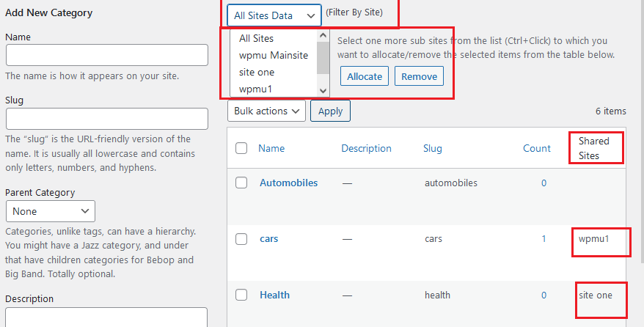The height and width of the screenshot is (327, 644).
Task: Sort the table by Name column
Action: (x=271, y=148)
